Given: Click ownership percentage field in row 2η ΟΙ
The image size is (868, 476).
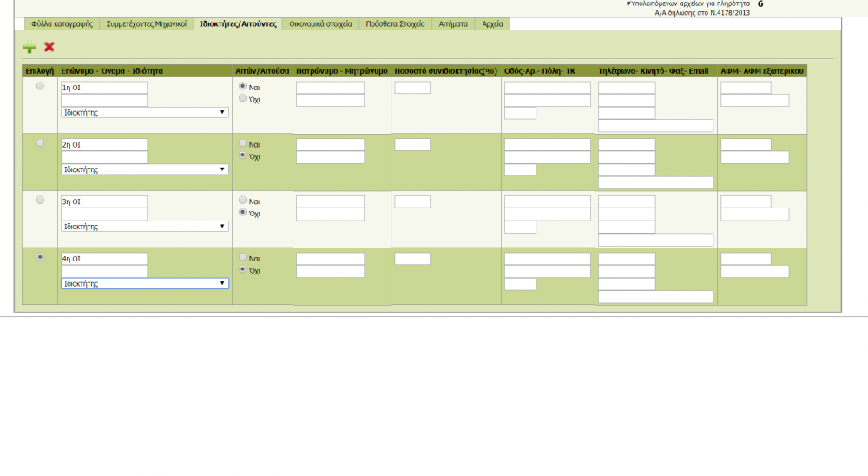Looking at the screenshot, I should [x=412, y=145].
